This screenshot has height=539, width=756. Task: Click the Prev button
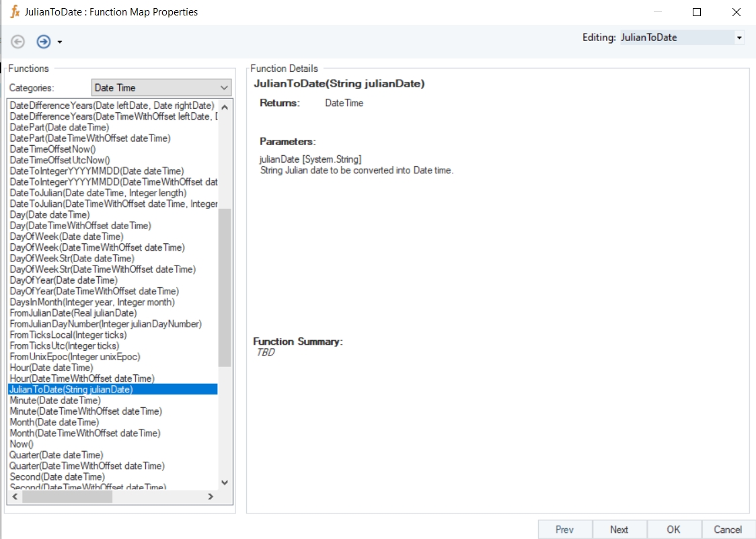565,530
